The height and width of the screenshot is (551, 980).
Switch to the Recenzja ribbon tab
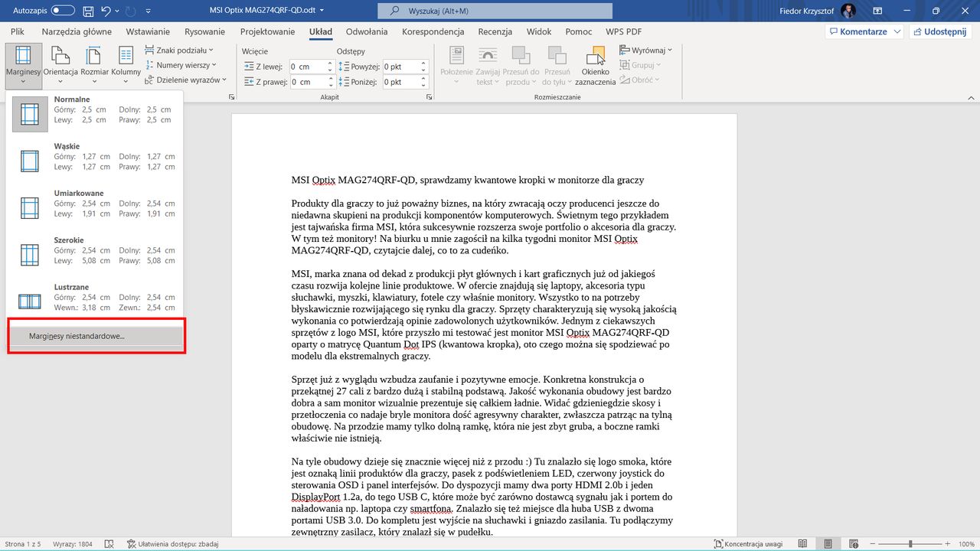tap(495, 31)
